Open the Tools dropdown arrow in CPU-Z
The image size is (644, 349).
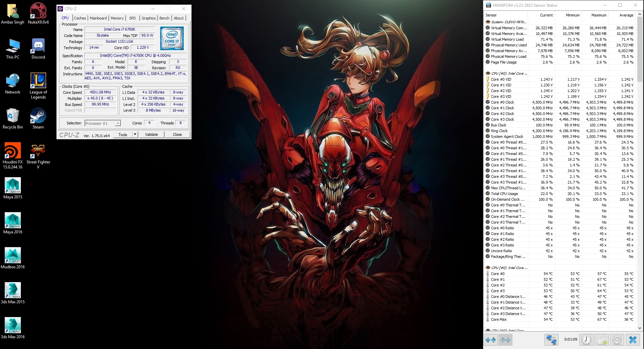tap(135, 134)
